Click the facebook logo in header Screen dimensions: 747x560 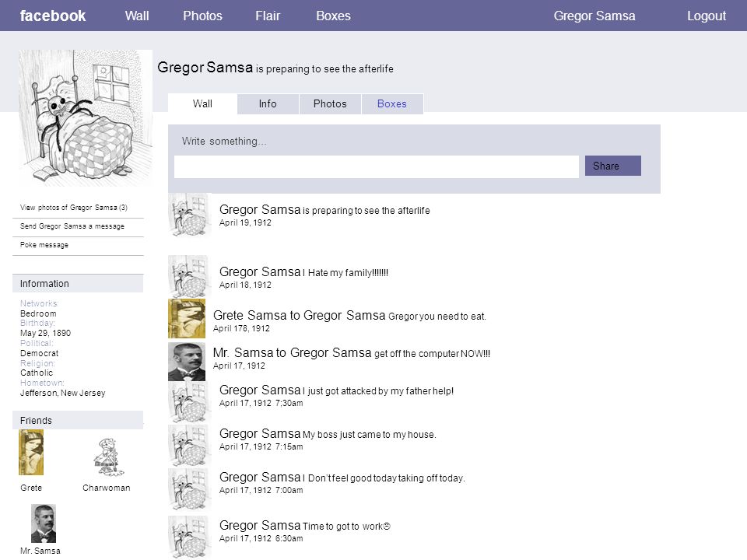(52, 16)
